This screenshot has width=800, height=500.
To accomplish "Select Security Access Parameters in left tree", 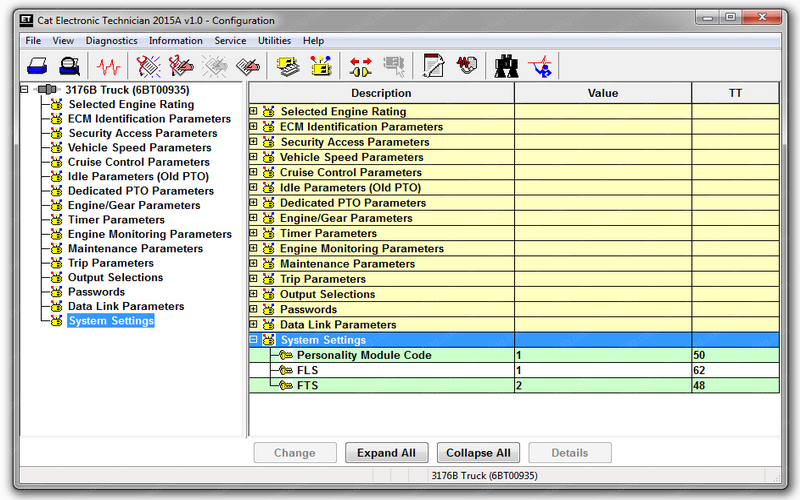I will click(x=143, y=133).
